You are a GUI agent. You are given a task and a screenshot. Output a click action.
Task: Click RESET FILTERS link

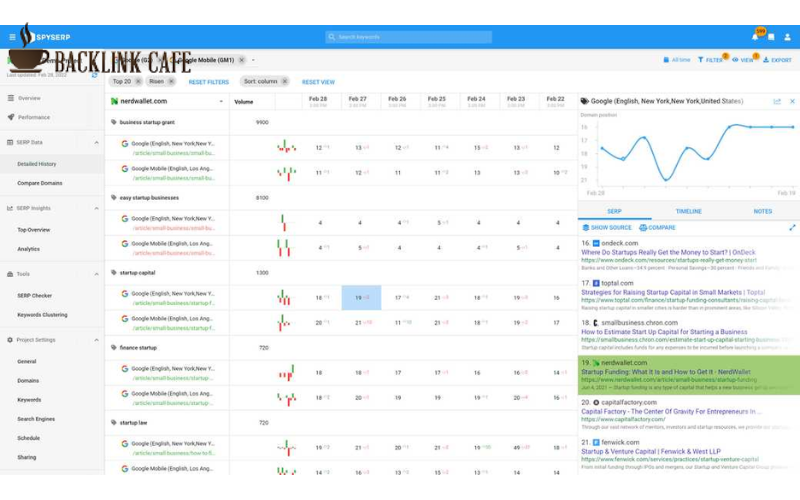(209, 82)
